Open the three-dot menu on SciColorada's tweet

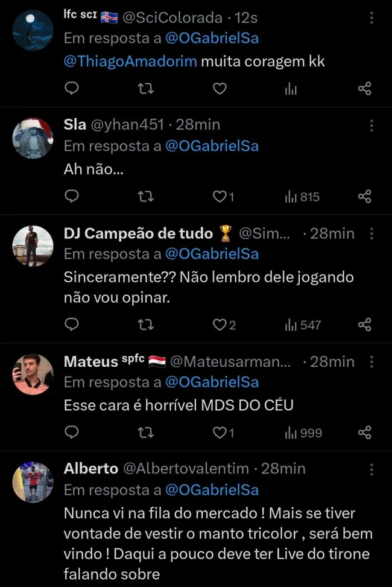371,18
